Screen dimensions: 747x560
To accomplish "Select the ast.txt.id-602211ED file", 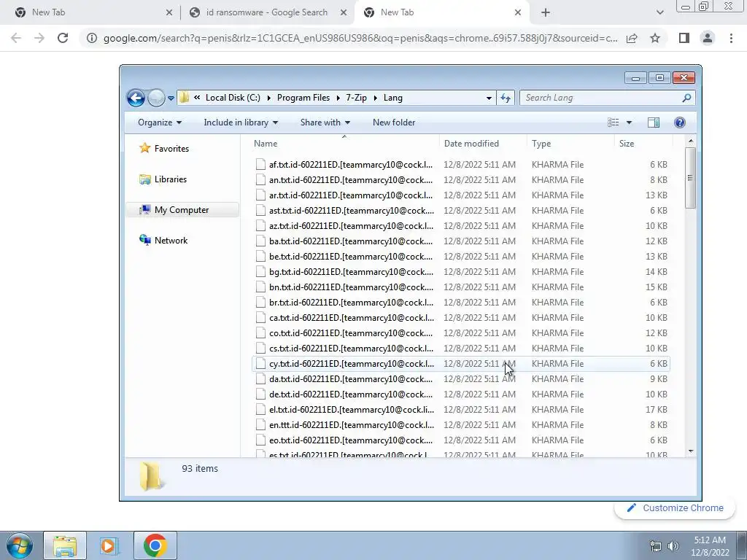I will pyautogui.click(x=461, y=211).
